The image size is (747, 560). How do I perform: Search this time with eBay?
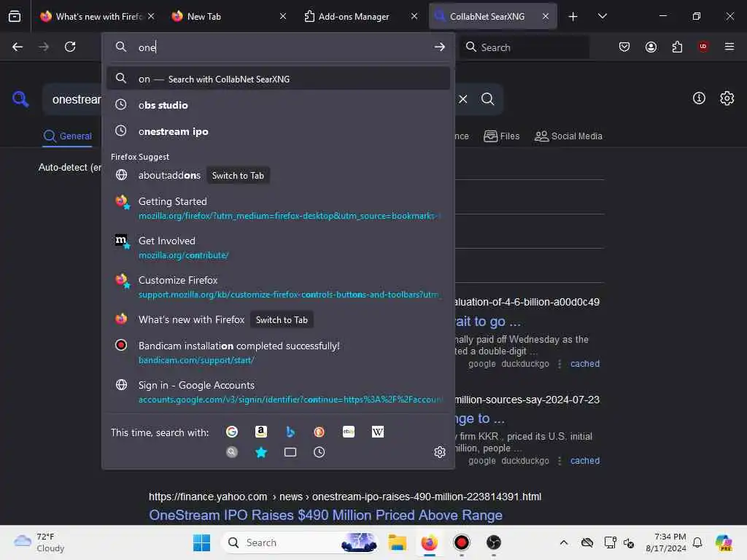point(349,432)
